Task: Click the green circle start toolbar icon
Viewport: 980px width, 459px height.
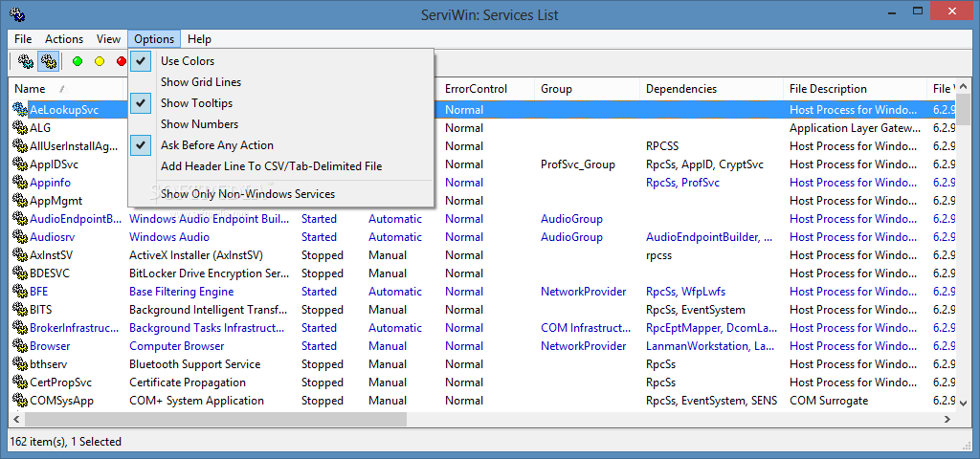Action: point(78,61)
